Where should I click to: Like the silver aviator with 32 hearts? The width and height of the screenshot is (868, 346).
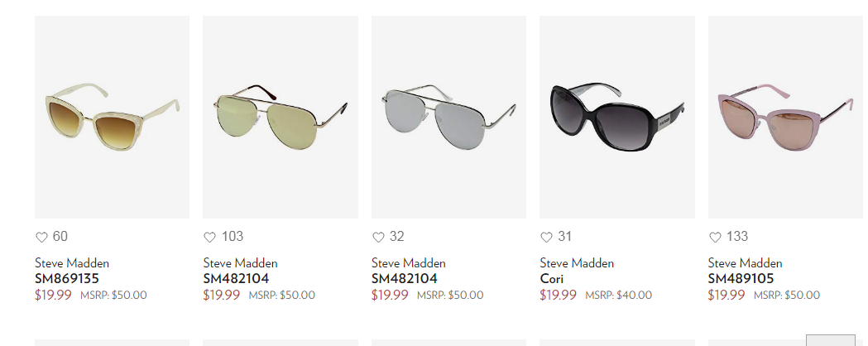click(378, 238)
